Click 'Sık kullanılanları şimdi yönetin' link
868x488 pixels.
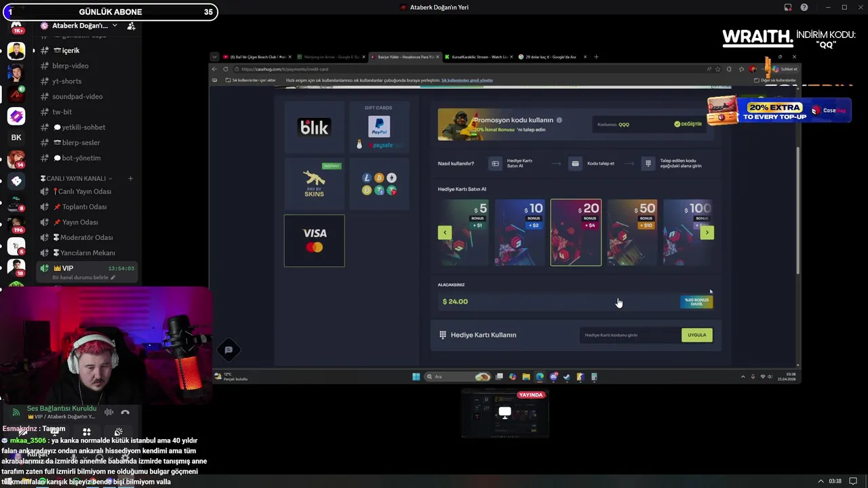point(467,80)
